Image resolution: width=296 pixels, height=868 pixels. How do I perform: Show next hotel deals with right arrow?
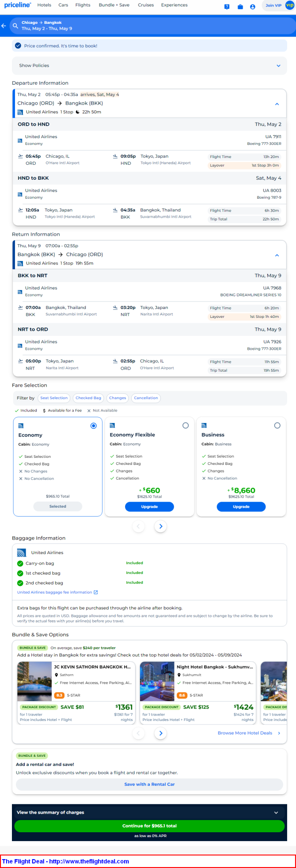coord(160,733)
